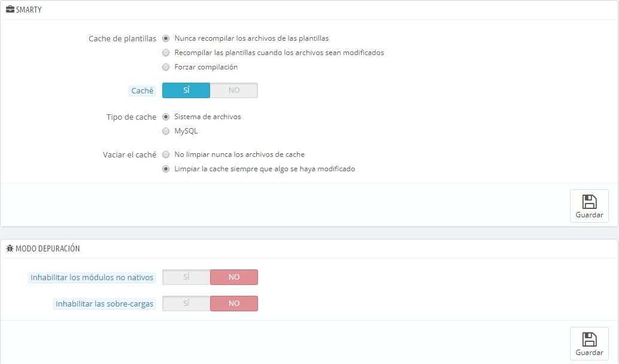The image size is (619, 364).
Task: Click the Vaciar el caché label
Action: click(129, 154)
